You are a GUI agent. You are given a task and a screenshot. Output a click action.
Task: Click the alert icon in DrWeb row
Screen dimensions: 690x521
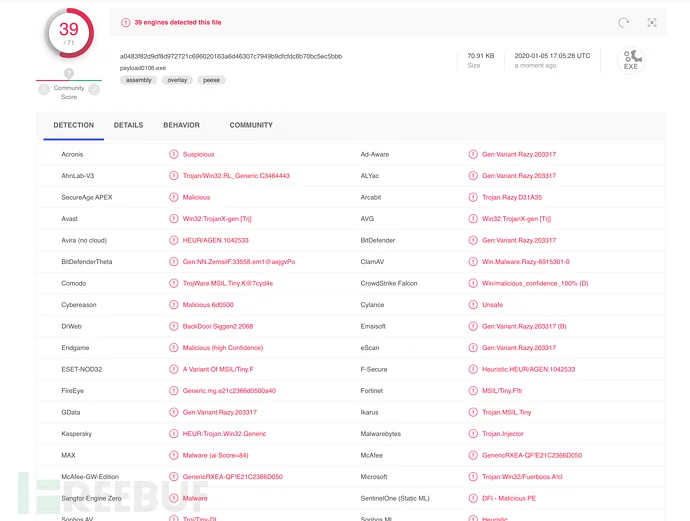pyautogui.click(x=174, y=326)
